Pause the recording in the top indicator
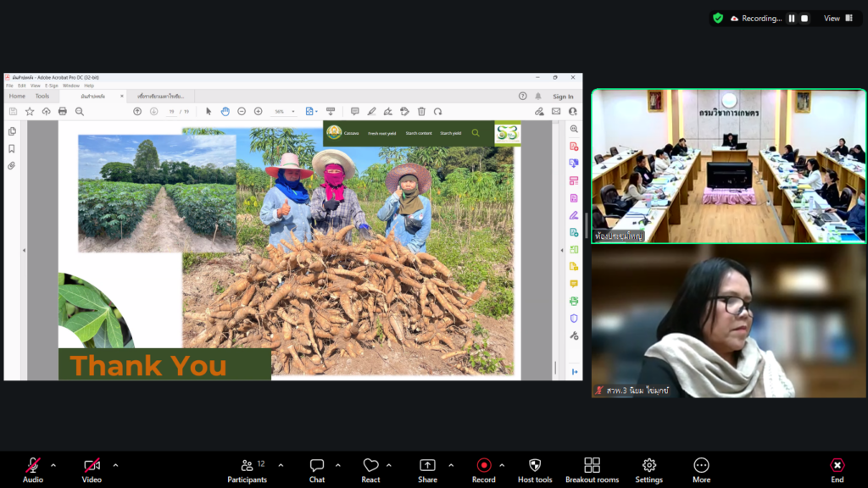 click(792, 18)
